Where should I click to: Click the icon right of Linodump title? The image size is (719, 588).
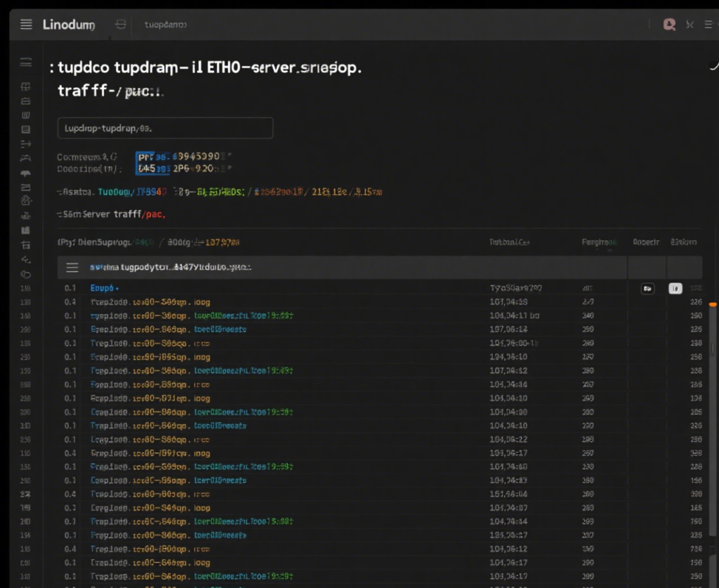pyautogui.click(x=120, y=25)
